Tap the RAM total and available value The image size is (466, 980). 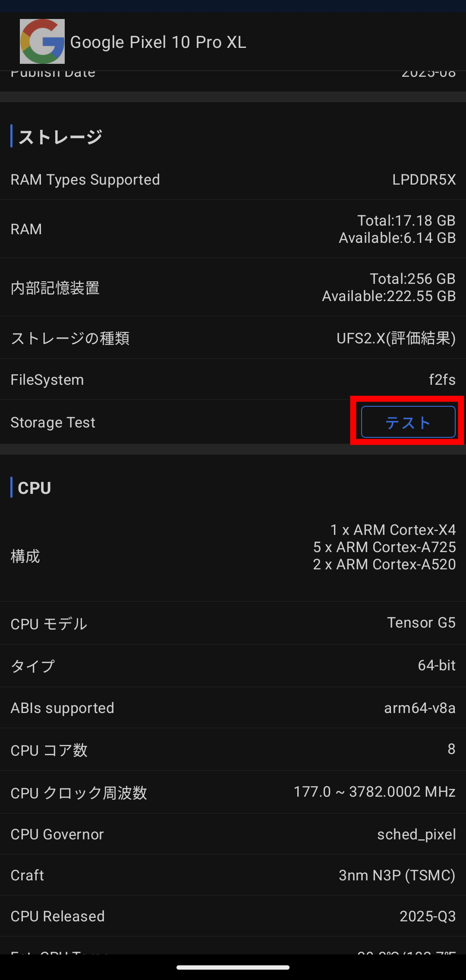[x=397, y=229]
